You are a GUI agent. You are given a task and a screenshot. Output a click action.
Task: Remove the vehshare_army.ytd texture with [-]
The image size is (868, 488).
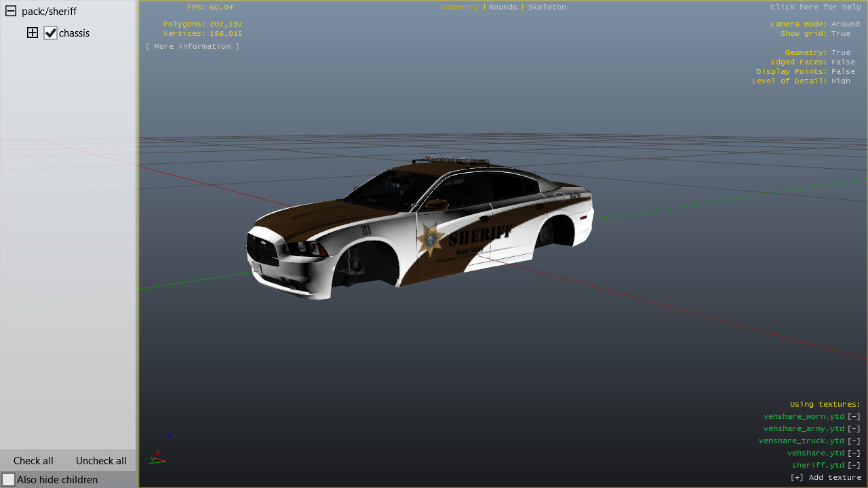point(854,428)
